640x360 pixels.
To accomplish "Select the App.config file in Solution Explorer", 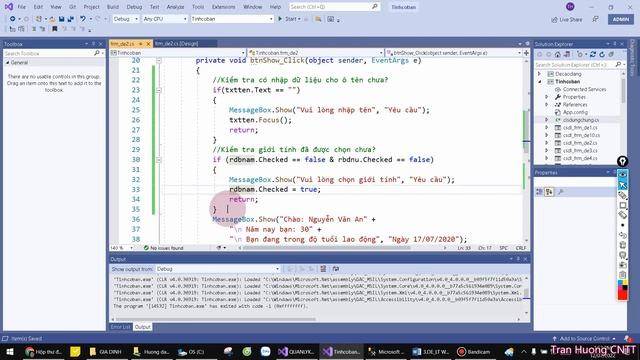I will 575,112.
